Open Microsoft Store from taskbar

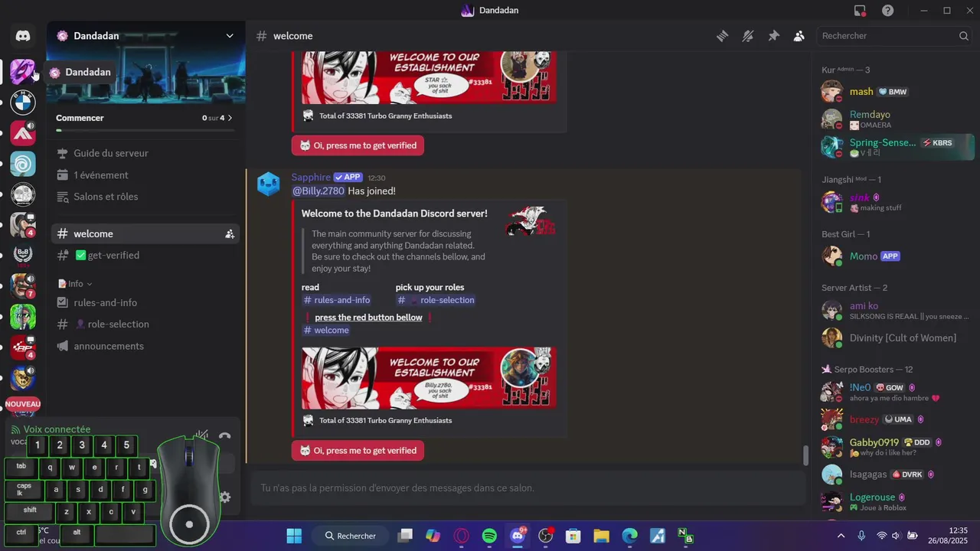point(573,536)
